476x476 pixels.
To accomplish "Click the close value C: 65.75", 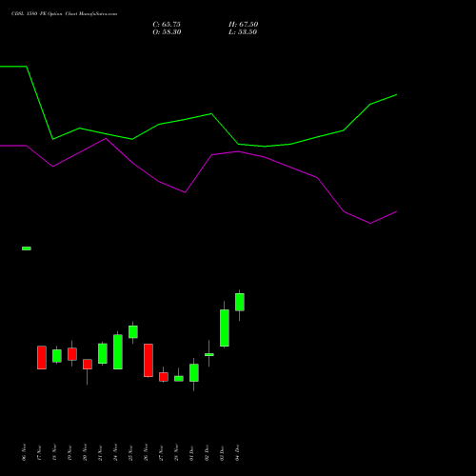I will coord(167,25).
